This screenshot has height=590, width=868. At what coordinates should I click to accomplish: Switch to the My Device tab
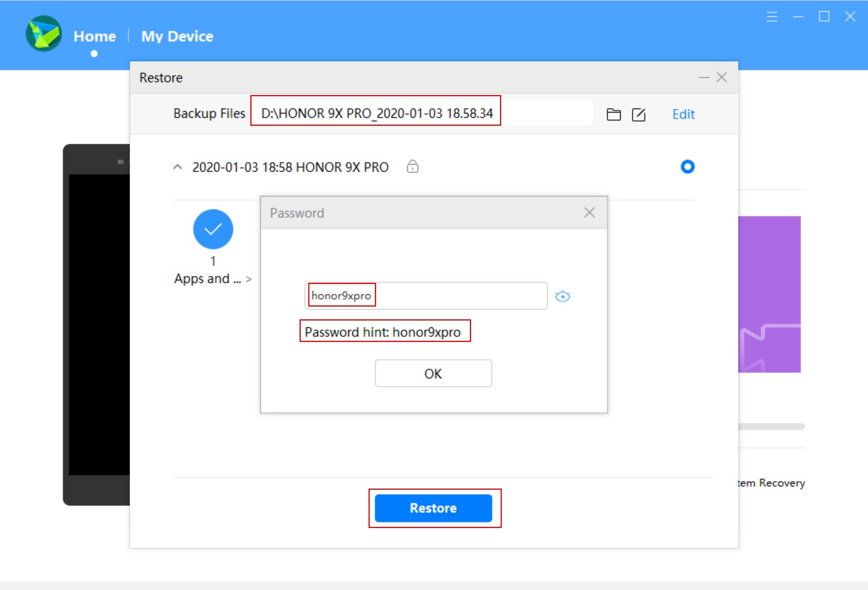pyautogui.click(x=176, y=36)
